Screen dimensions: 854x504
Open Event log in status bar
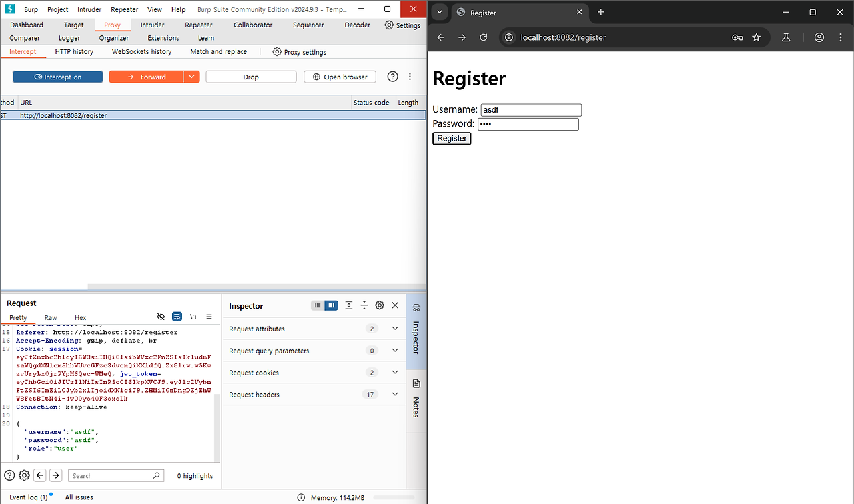coord(28,497)
